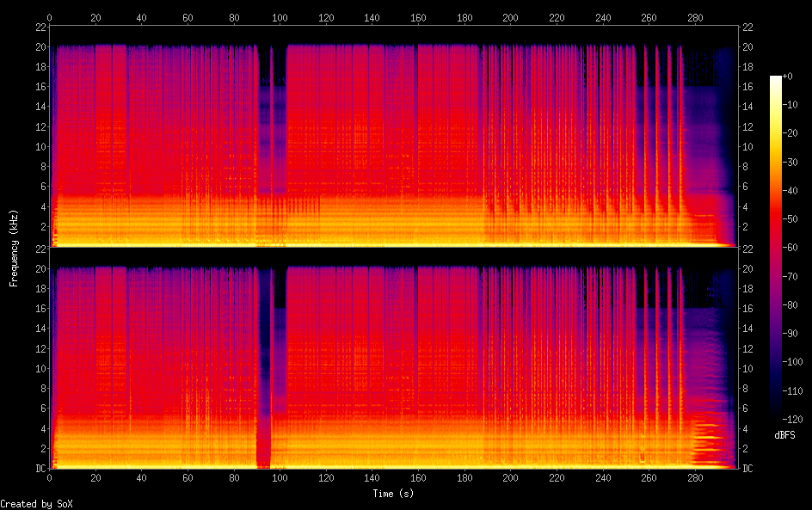The width and height of the screenshot is (812, 510).
Task: Click the "-90" color scale label
Action: click(790, 334)
